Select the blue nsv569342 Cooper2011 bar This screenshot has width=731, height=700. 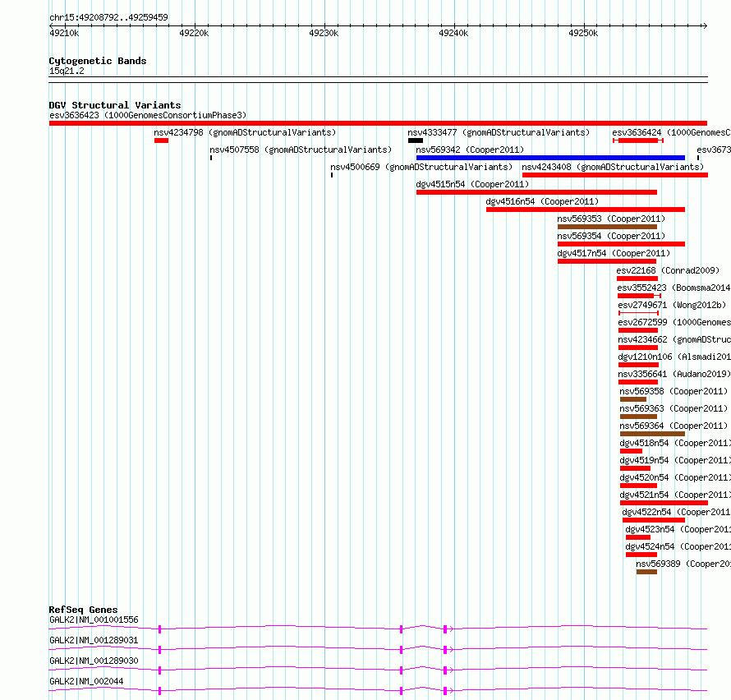click(x=550, y=158)
